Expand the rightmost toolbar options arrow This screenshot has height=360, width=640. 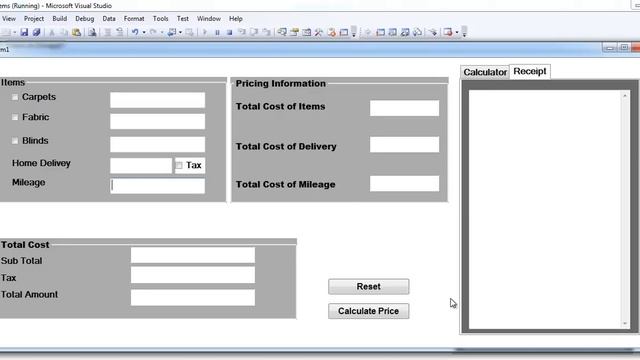point(464,32)
